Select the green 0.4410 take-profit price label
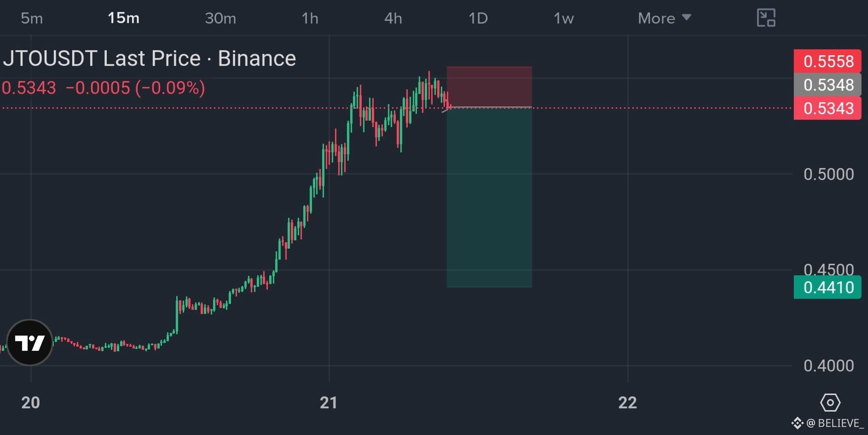 click(x=827, y=287)
